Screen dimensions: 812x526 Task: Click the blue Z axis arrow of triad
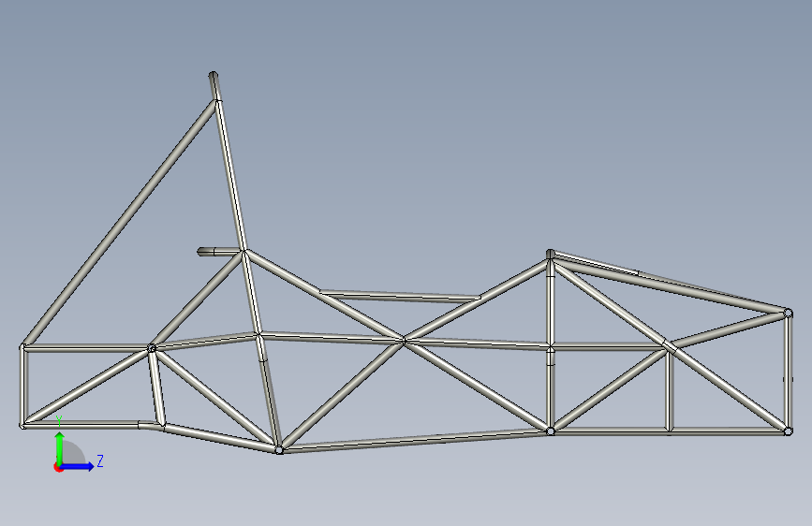click(78, 466)
